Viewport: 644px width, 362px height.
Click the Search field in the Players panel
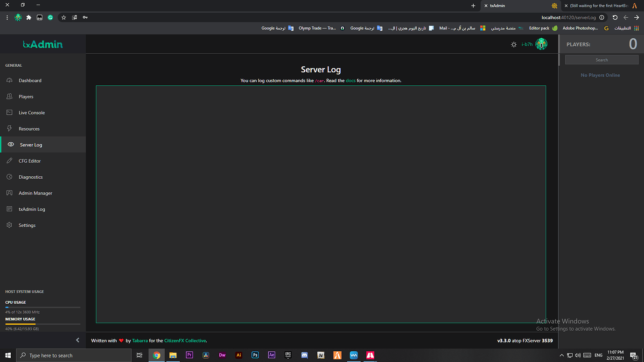click(x=602, y=59)
